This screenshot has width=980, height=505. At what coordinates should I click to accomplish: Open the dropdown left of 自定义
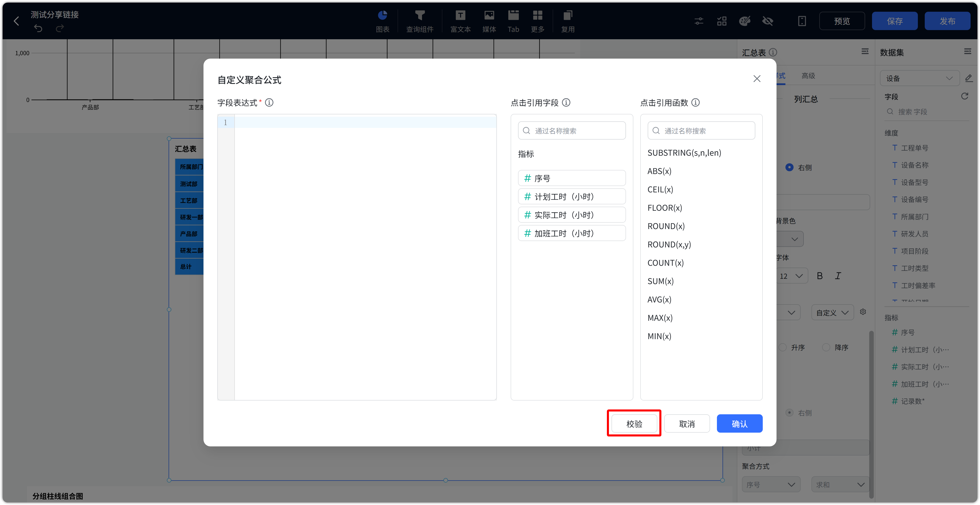[788, 312]
